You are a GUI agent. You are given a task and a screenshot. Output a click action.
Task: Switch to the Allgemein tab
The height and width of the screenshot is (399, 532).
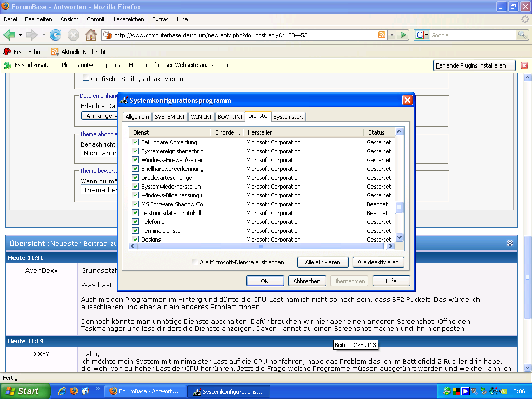(x=137, y=117)
